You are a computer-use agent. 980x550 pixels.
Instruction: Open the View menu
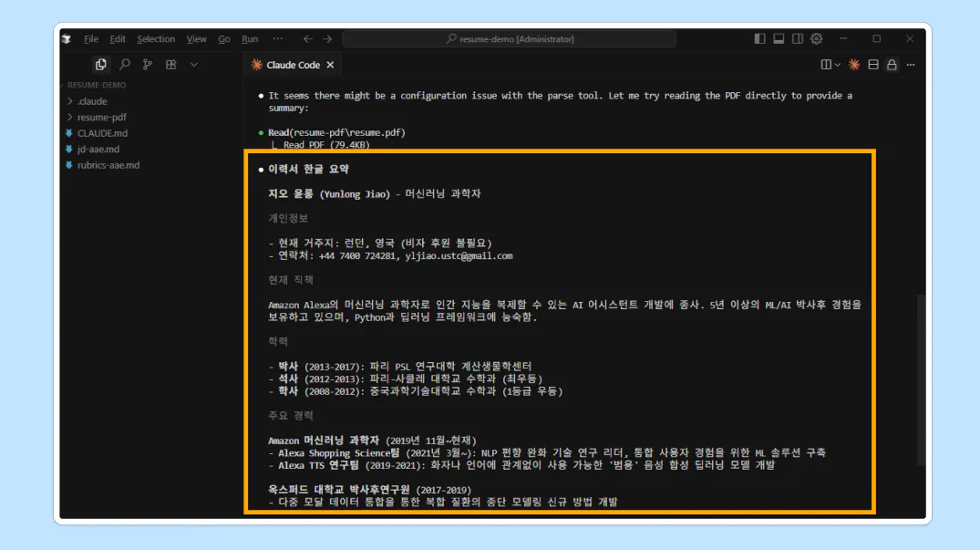196,39
